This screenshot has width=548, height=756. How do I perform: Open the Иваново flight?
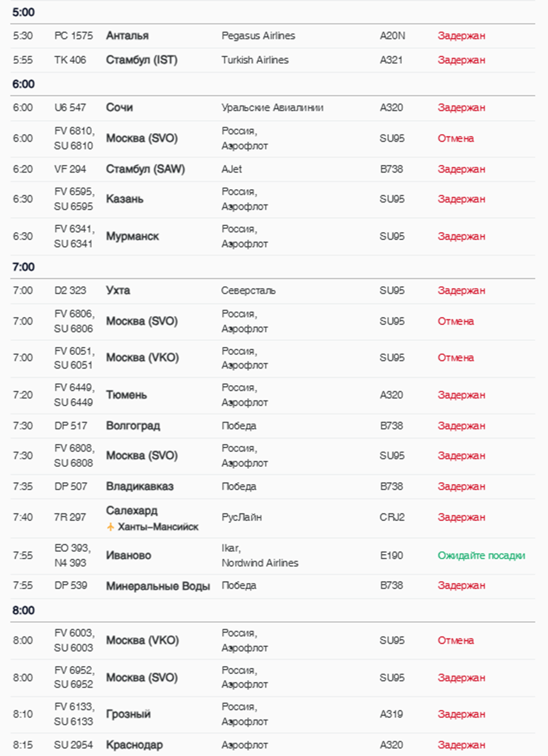coord(128,555)
